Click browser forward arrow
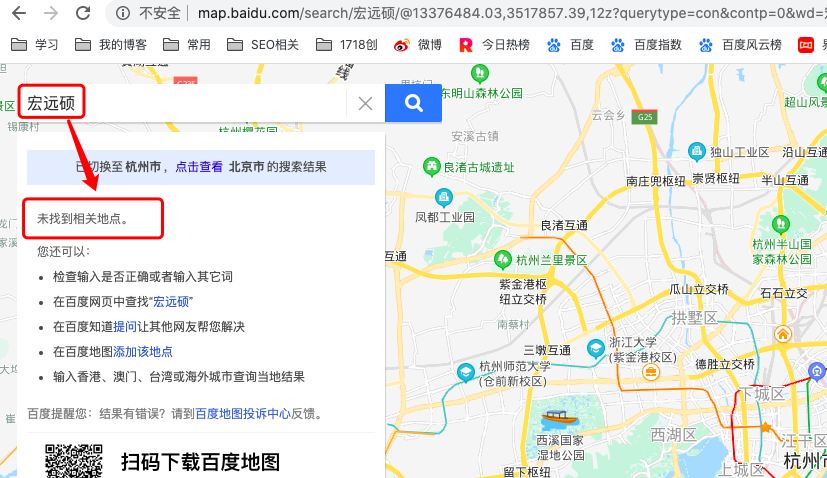This screenshot has height=478, width=827. coord(51,13)
